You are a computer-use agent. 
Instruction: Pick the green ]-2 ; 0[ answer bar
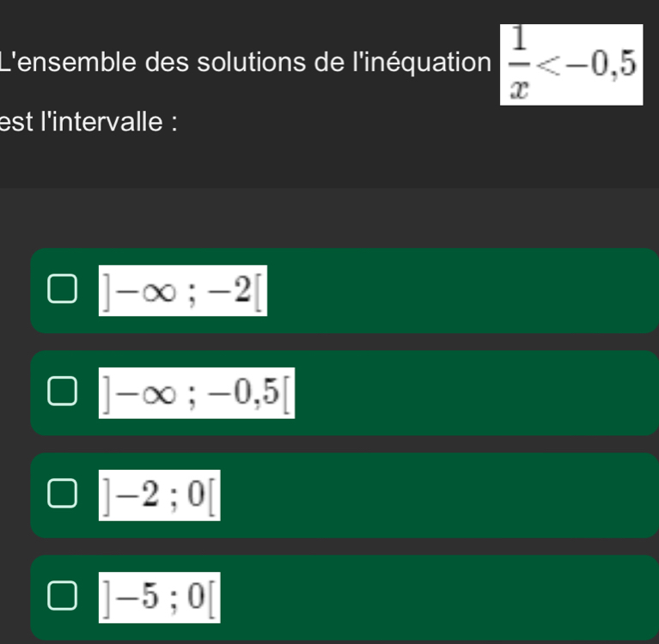[430, 495]
